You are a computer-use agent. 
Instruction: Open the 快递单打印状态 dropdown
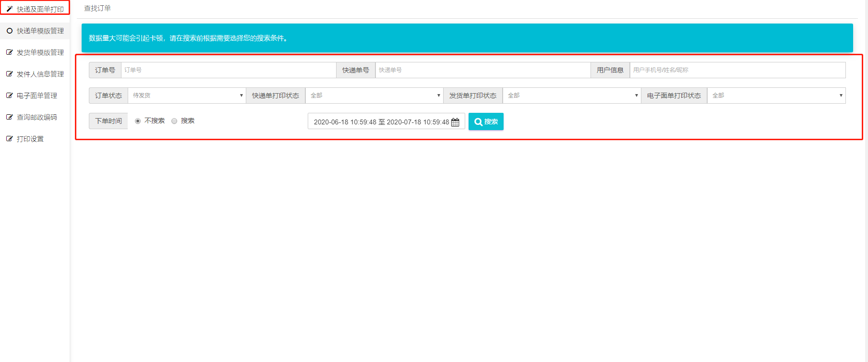coord(374,96)
